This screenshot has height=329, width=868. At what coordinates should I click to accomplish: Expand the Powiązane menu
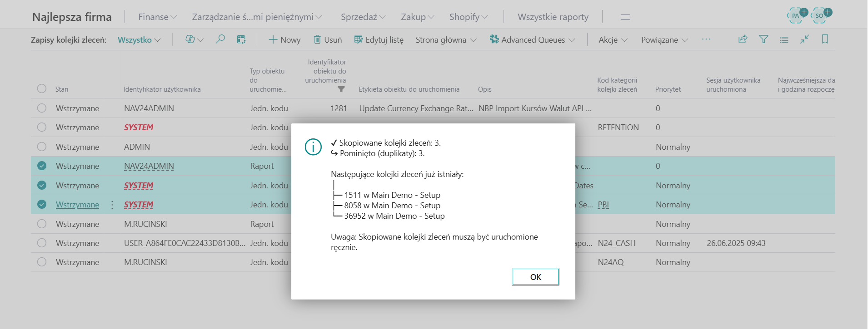[664, 40]
